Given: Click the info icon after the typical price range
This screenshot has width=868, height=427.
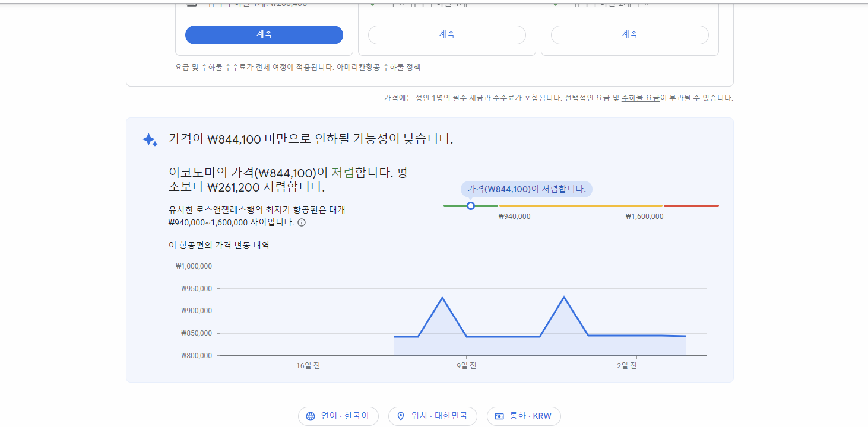Looking at the screenshot, I should pyautogui.click(x=301, y=223).
